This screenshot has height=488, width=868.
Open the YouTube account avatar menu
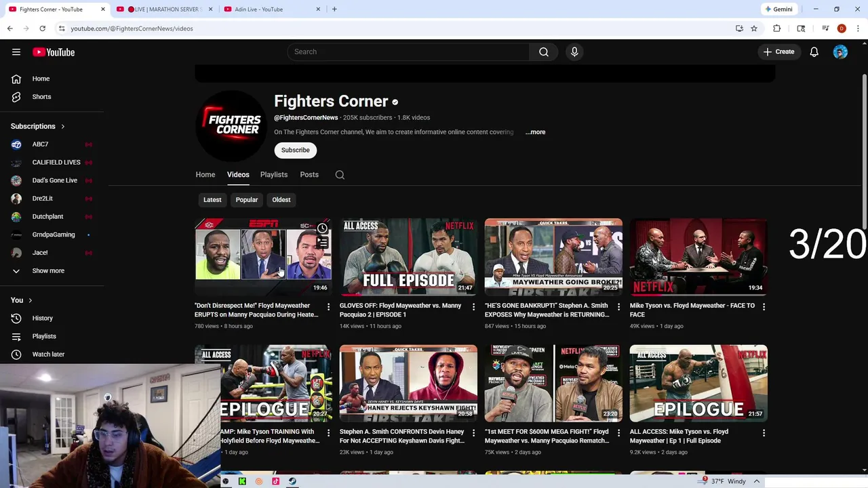point(840,52)
